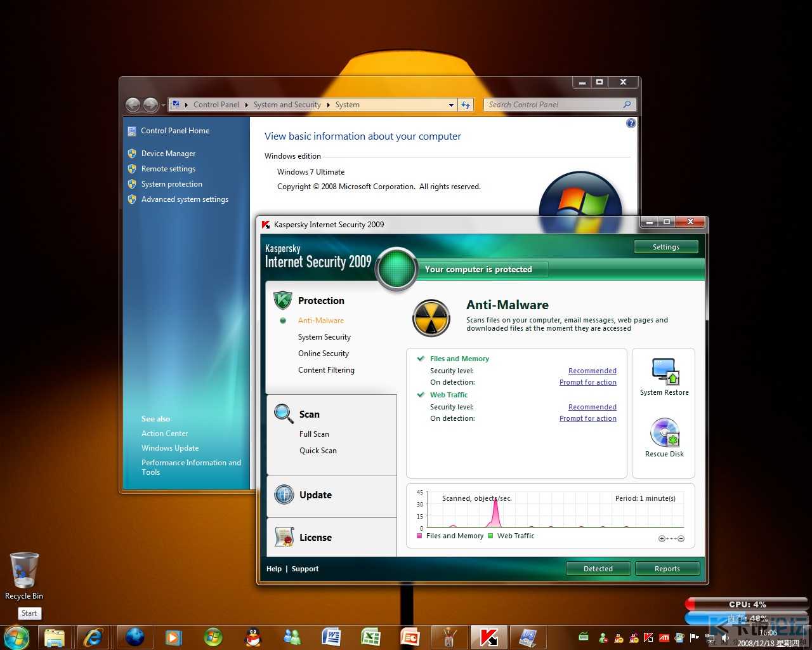812x650 pixels.
Task: Open Kaspersky Settings button
Action: click(x=666, y=247)
